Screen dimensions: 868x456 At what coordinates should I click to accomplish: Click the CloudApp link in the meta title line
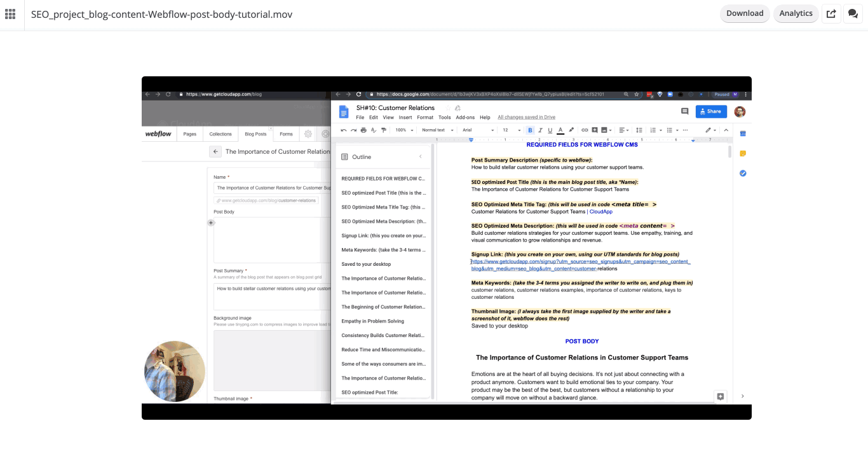click(601, 212)
